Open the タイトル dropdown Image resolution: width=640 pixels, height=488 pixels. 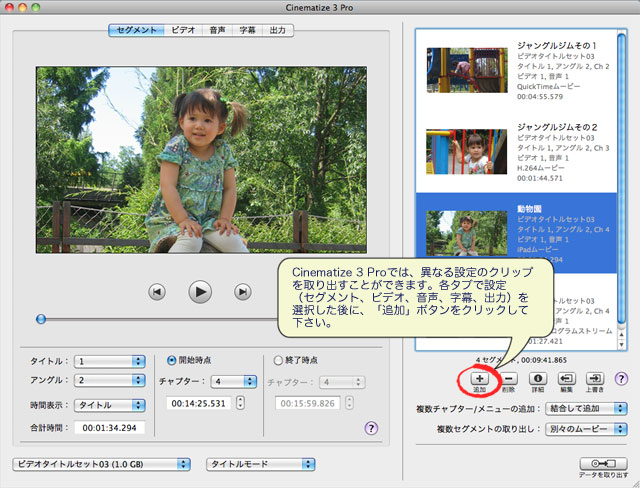[109, 362]
